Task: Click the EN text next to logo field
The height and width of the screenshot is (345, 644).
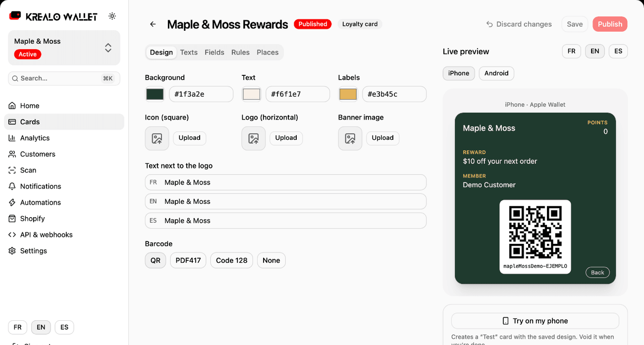Action: (286, 201)
